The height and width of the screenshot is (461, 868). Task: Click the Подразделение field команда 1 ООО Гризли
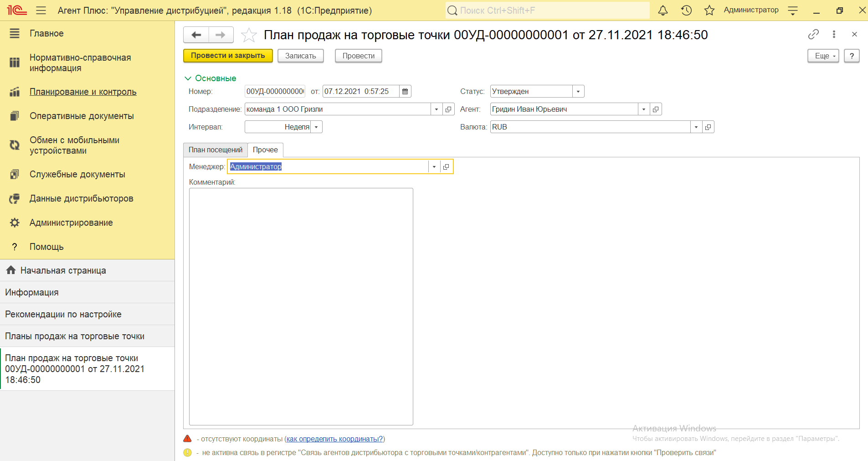point(338,109)
